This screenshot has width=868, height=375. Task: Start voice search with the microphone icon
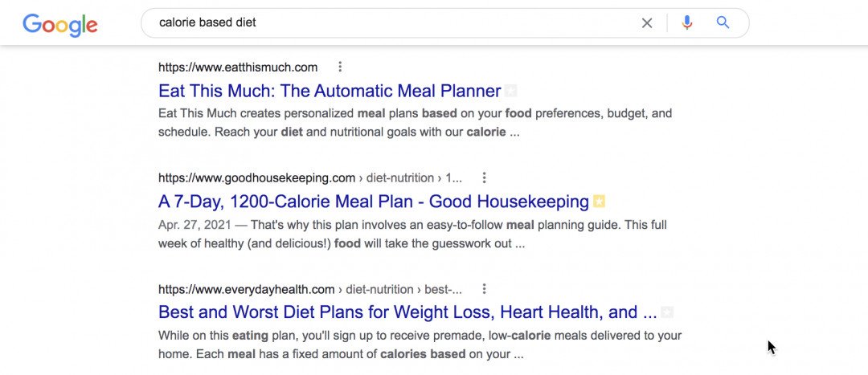point(687,22)
